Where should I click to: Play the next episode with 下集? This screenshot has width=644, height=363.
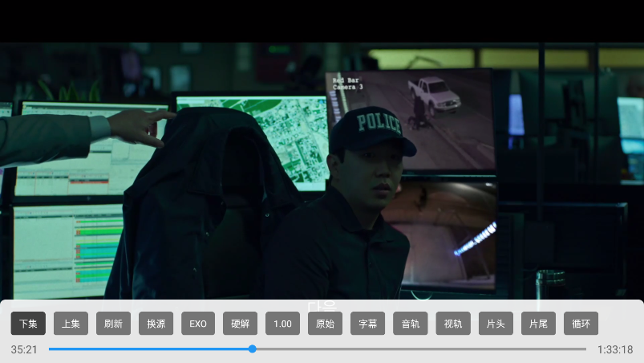(28, 324)
